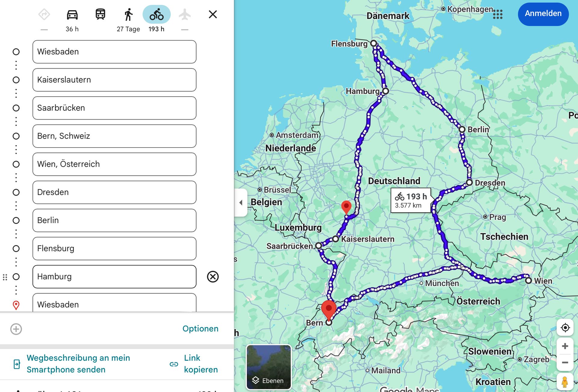The image size is (578, 392).
Task: Open the Ebenen map layers thumbnail
Action: point(269,367)
